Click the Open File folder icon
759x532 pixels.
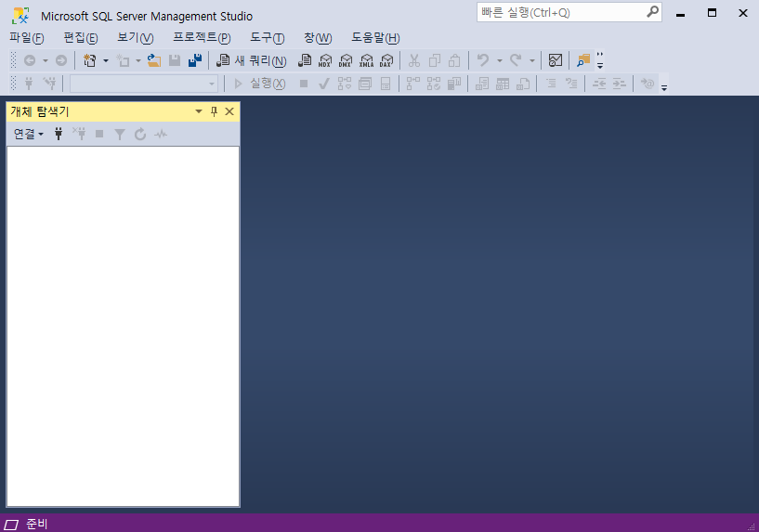click(154, 60)
